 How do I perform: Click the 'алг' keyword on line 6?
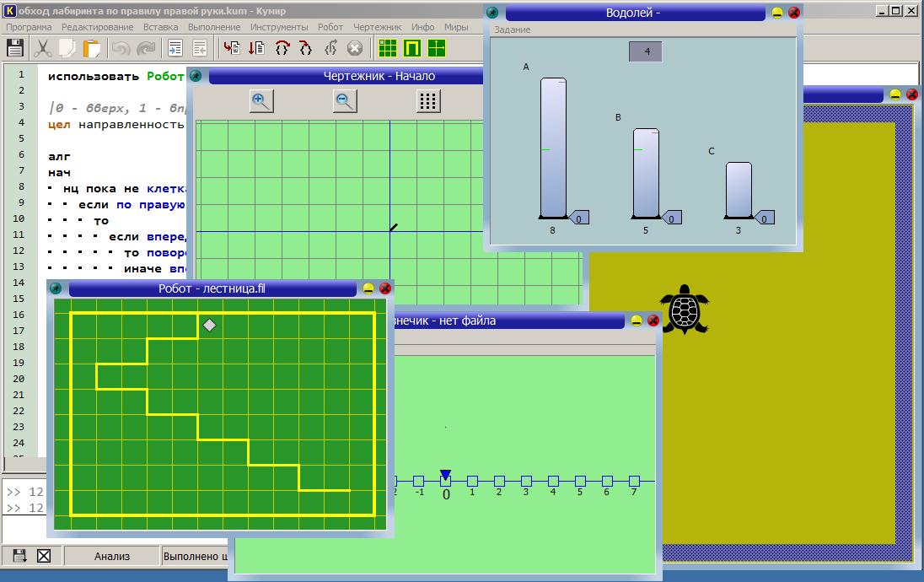[59, 156]
